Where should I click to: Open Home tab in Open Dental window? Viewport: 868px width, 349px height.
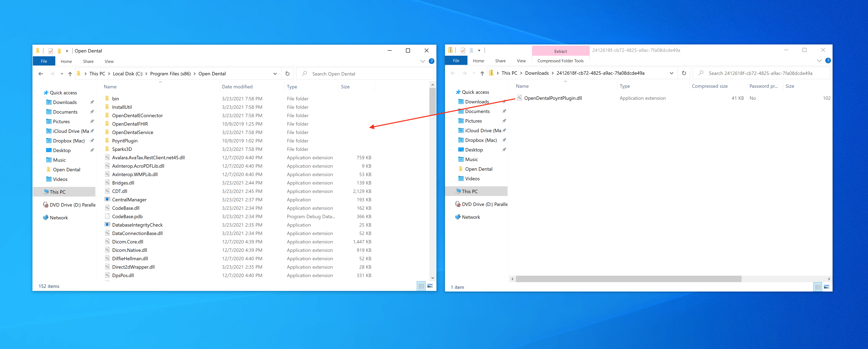point(66,61)
